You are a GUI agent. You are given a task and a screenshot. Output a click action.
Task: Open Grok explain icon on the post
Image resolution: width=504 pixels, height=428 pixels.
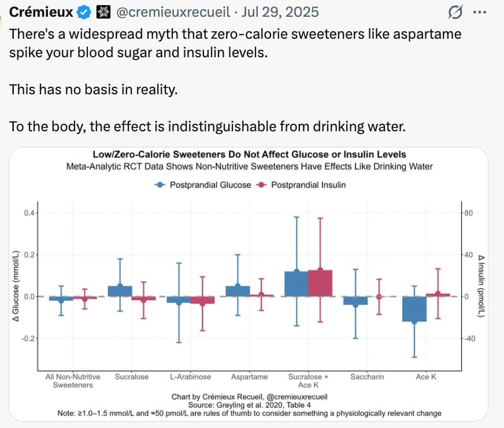454,12
